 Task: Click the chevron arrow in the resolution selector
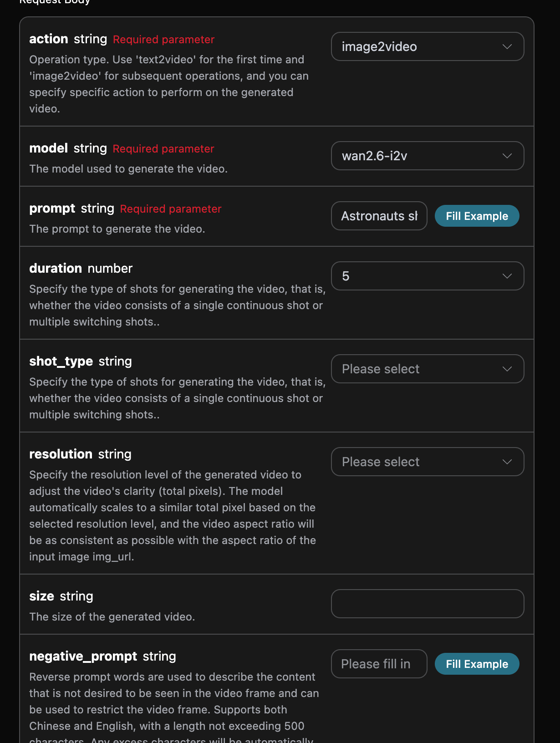click(x=507, y=462)
